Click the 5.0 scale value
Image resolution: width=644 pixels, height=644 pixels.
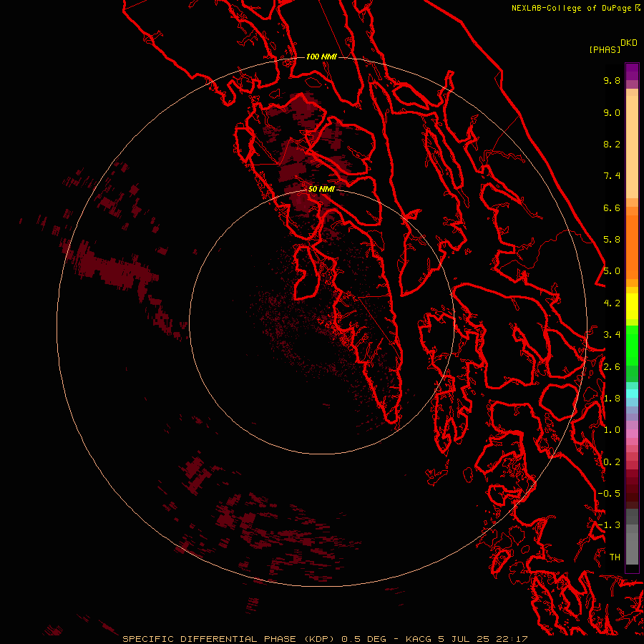[x=612, y=271]
